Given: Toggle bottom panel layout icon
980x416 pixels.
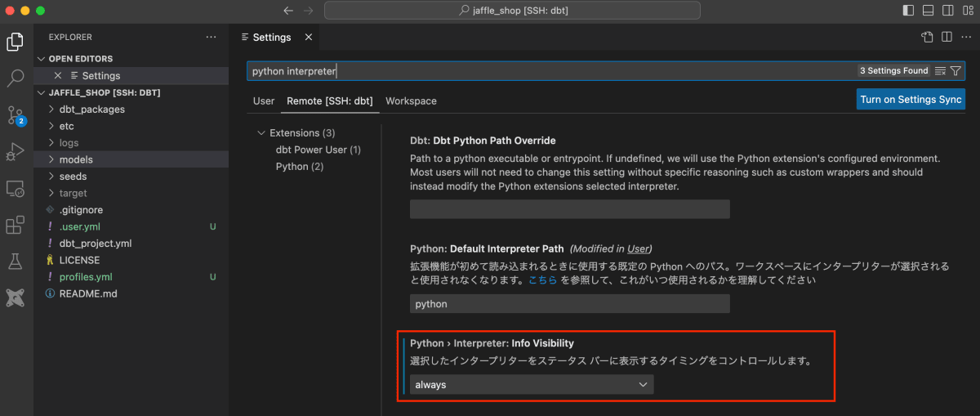Looking at the screenshot, I should click(x=929, y=11).
